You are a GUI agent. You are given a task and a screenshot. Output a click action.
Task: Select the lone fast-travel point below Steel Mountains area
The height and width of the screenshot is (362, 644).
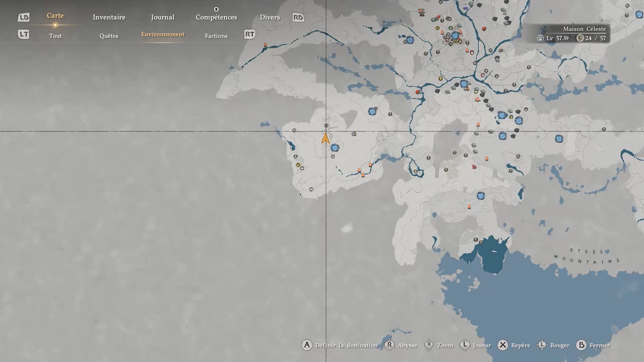click(x=481, y=196)
